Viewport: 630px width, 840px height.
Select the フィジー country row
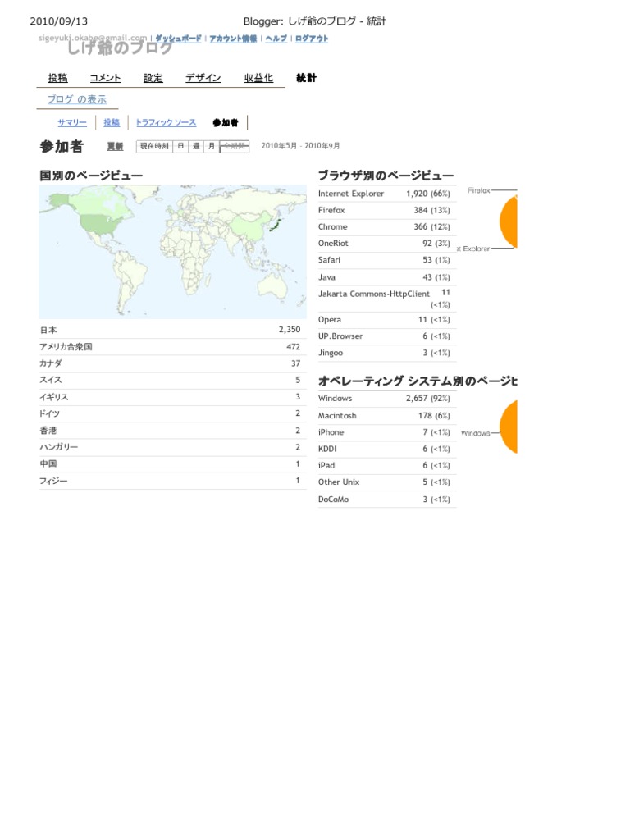[x=172, y=481]
